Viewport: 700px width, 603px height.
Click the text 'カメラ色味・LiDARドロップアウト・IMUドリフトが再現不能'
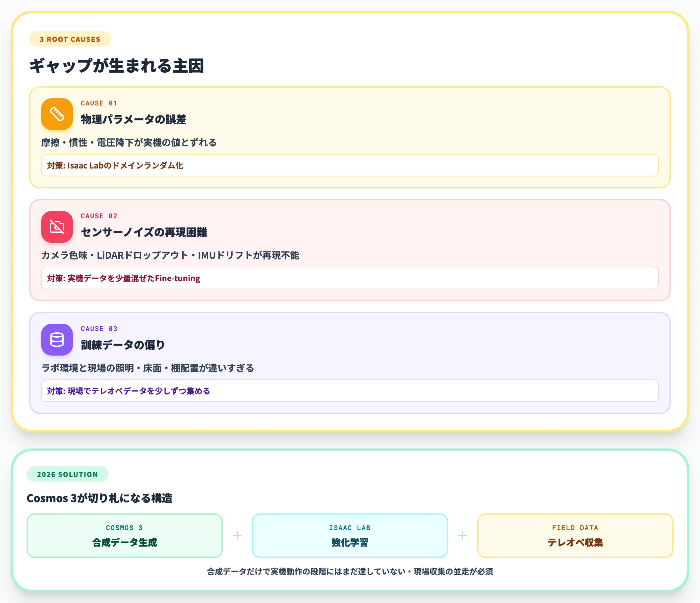point(170,255)
